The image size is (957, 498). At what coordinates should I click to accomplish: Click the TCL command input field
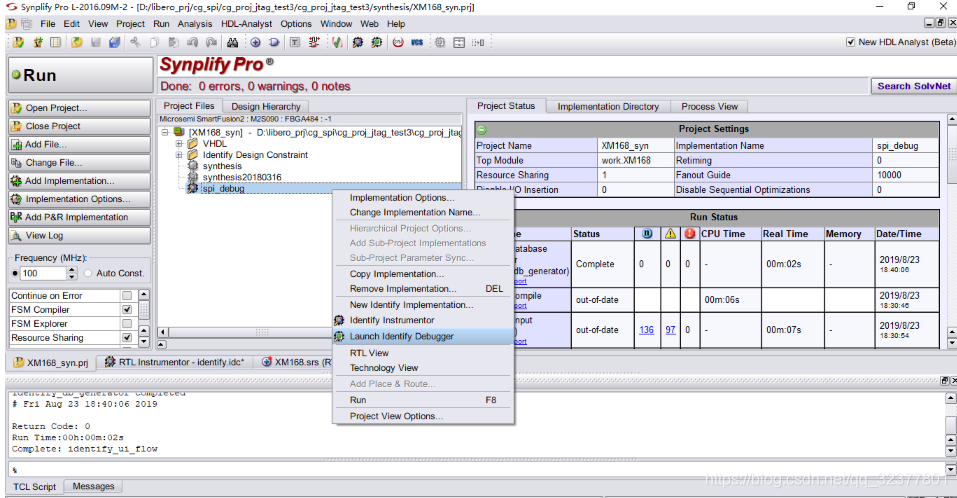[x=476, y=469]
